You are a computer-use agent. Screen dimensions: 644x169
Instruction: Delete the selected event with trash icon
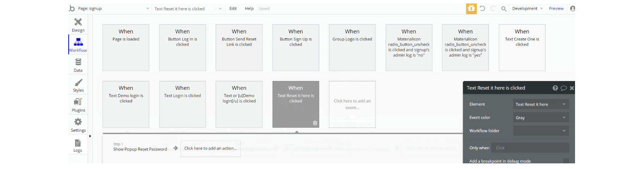[x=315, y=123]
